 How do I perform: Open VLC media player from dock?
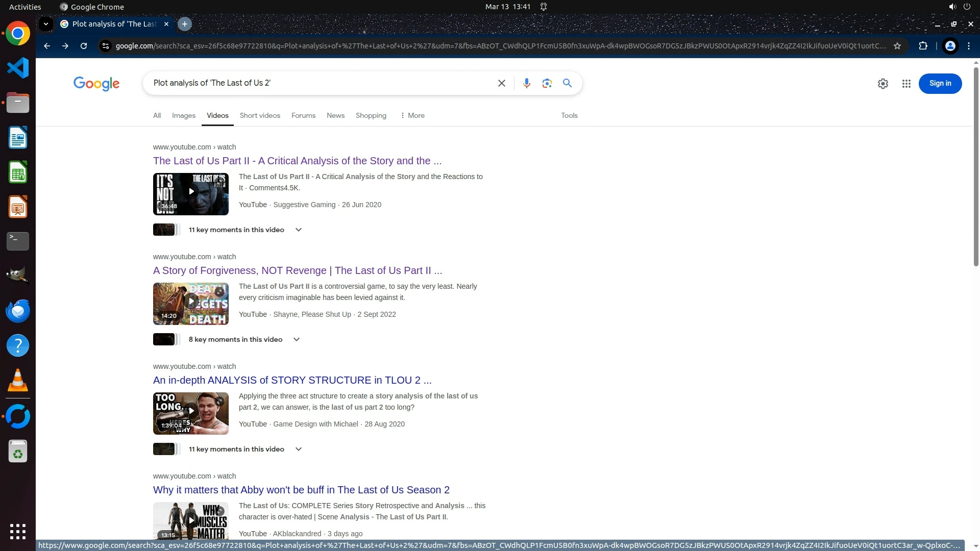tap(18, 381)
